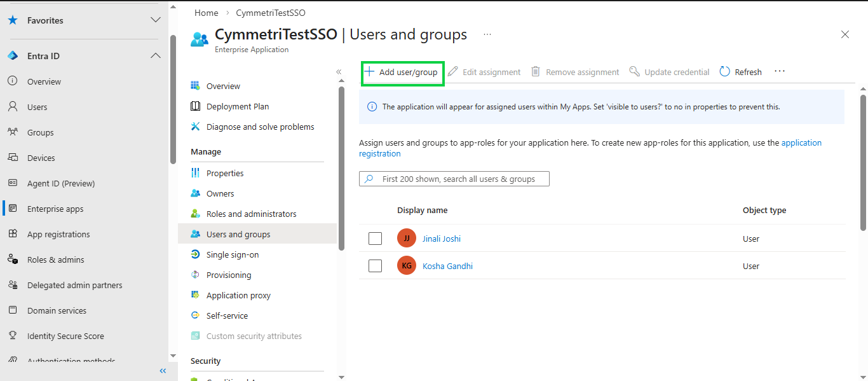Open the Kosha Gandhi user link
Screen dimensions: 868x381
point(447,266)
